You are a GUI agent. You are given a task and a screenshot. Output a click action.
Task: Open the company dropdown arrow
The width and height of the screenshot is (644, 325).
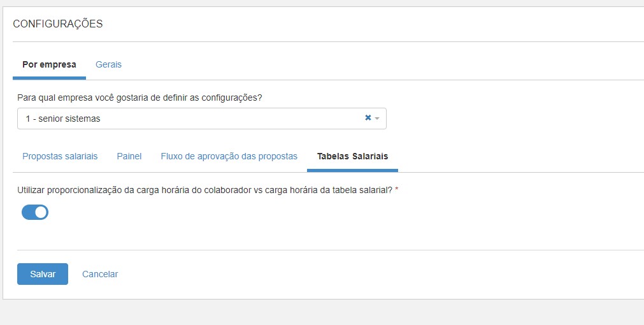click(377, 119)
